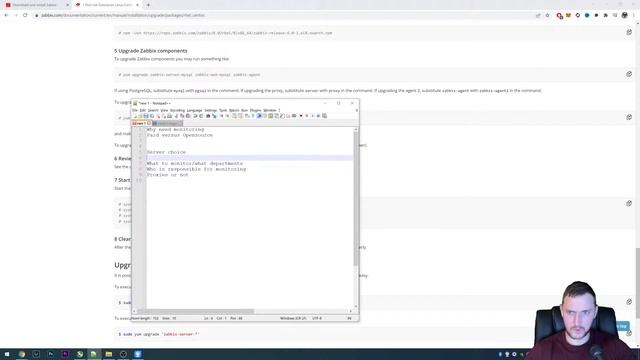Viewport: 640px width, 360px height.
Task: Open Premiere Pro from the taskbar
Action: click(x=65, y=354)
